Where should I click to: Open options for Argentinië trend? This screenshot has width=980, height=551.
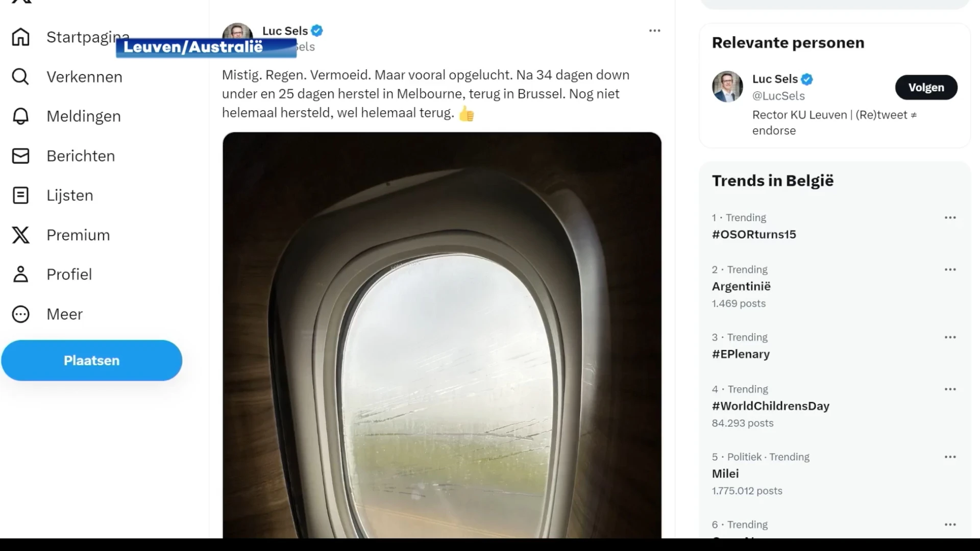[x=950, y=269]
